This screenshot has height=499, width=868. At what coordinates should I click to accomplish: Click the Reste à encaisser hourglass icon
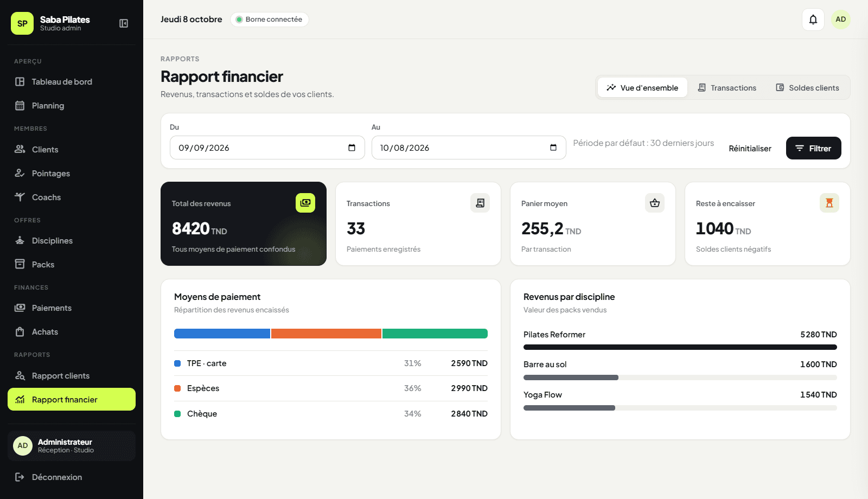[x=829, y=203]
